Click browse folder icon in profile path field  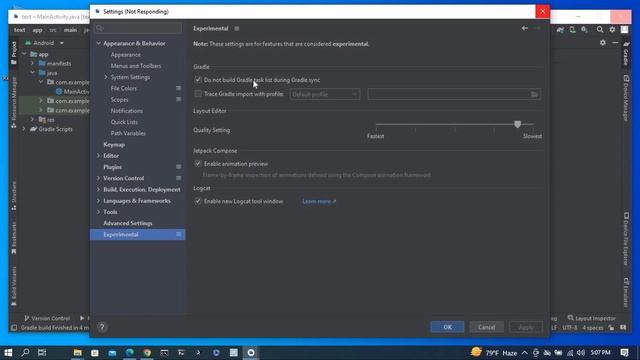point(534,94)
